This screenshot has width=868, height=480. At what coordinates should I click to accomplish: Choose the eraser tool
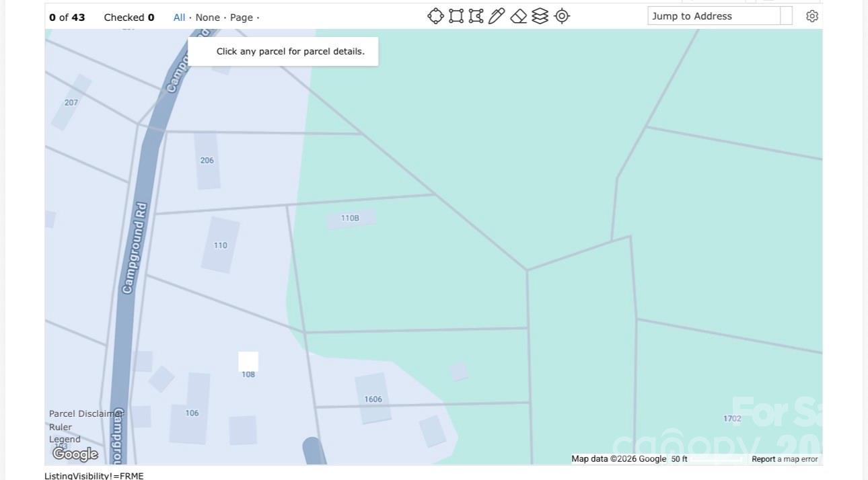pos(518,16)
